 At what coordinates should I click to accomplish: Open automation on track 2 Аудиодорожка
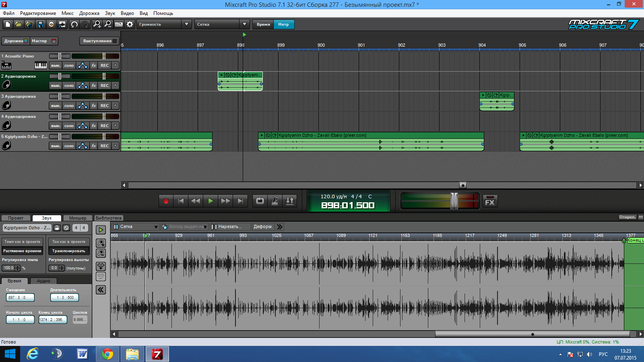coord(83,85)
